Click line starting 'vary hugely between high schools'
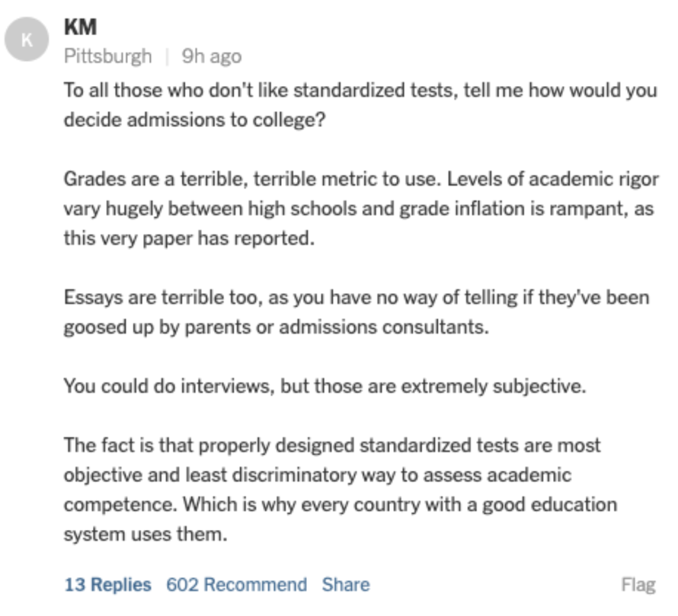The height and width of the screenshot is (616, 678). (359, 209)
